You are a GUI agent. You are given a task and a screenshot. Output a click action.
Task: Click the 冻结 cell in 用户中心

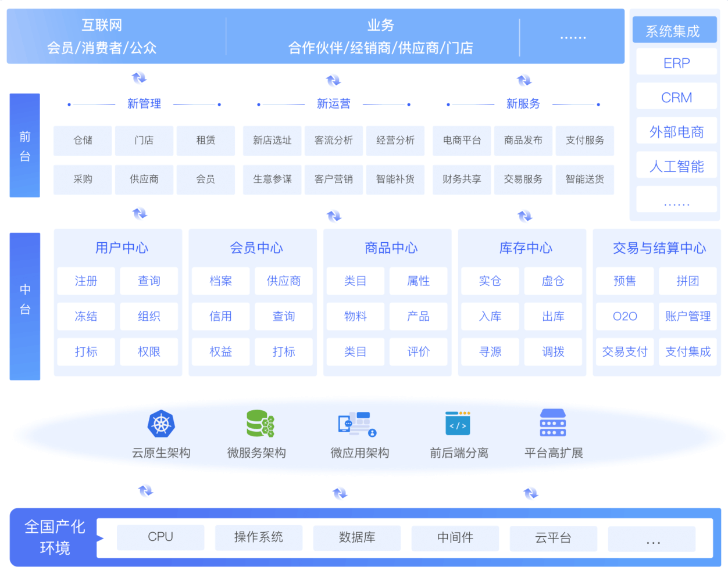(x=86, y=317)
